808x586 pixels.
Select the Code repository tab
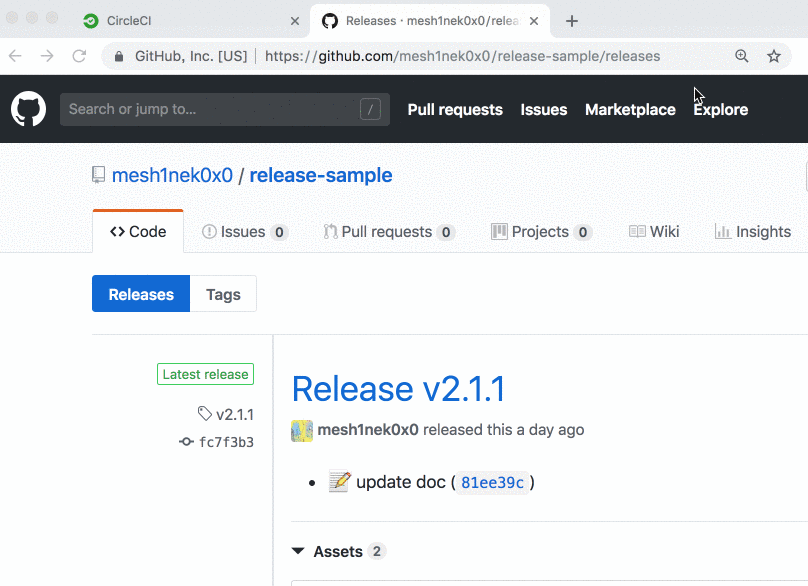[138, 232]
